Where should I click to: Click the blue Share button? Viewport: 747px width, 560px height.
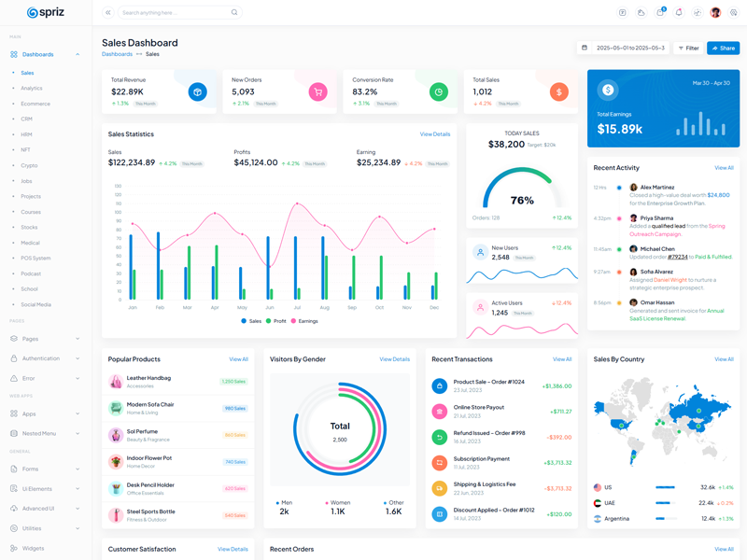(724, 48)
